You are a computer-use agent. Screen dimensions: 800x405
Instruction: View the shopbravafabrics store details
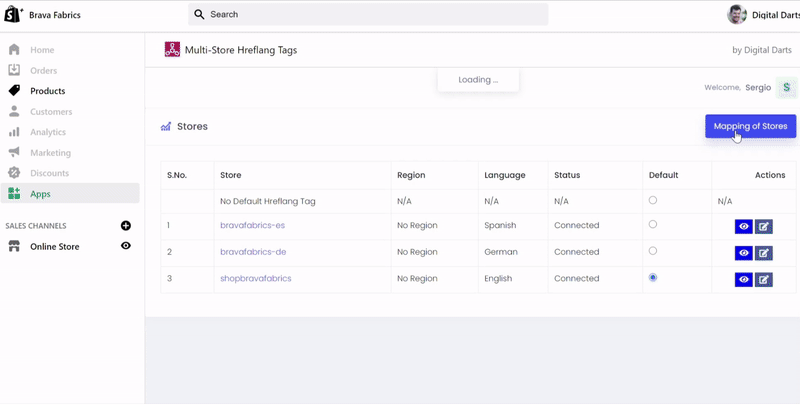coord(744,280)
